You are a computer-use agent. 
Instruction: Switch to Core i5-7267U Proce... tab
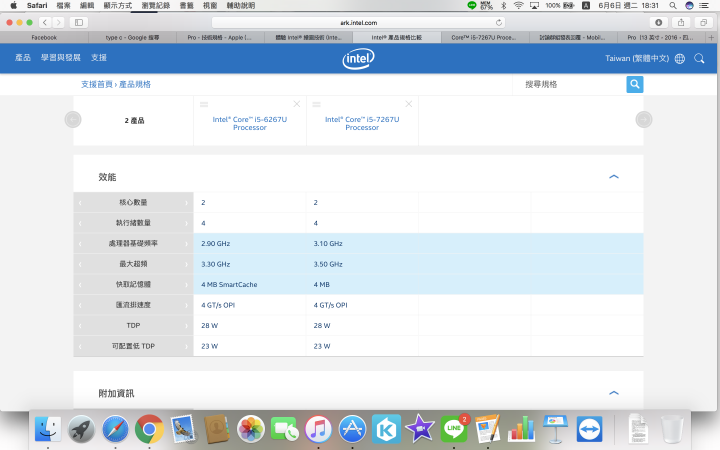click(x=484, y=37)
